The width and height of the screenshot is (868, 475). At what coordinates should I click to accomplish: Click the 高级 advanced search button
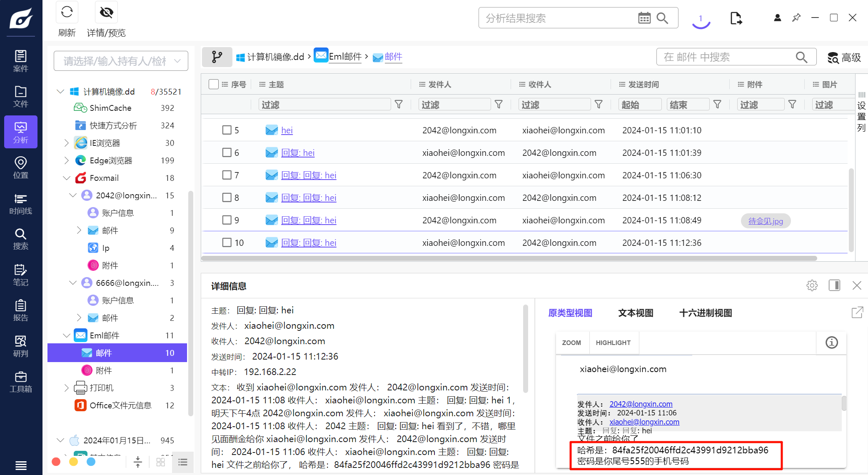point(844,57)
